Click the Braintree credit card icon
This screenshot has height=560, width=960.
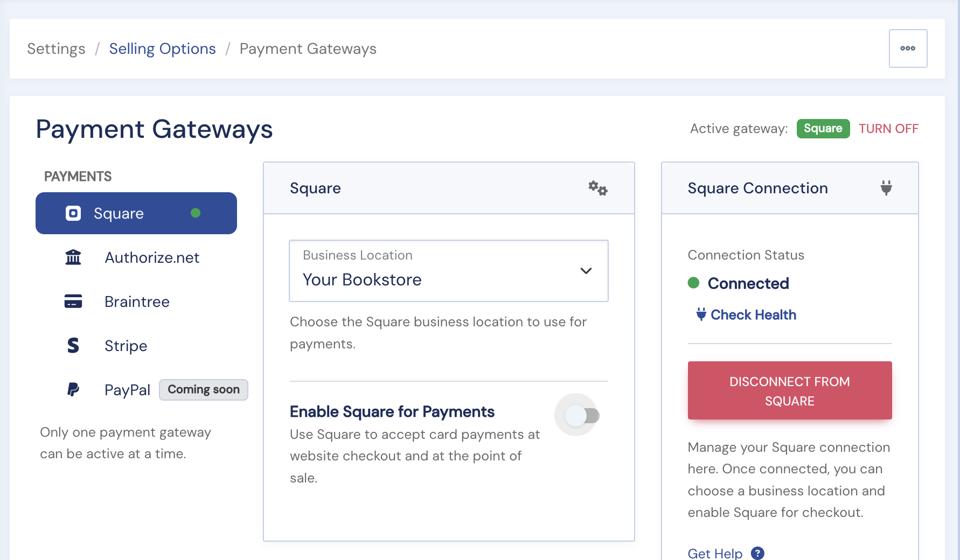73,302
